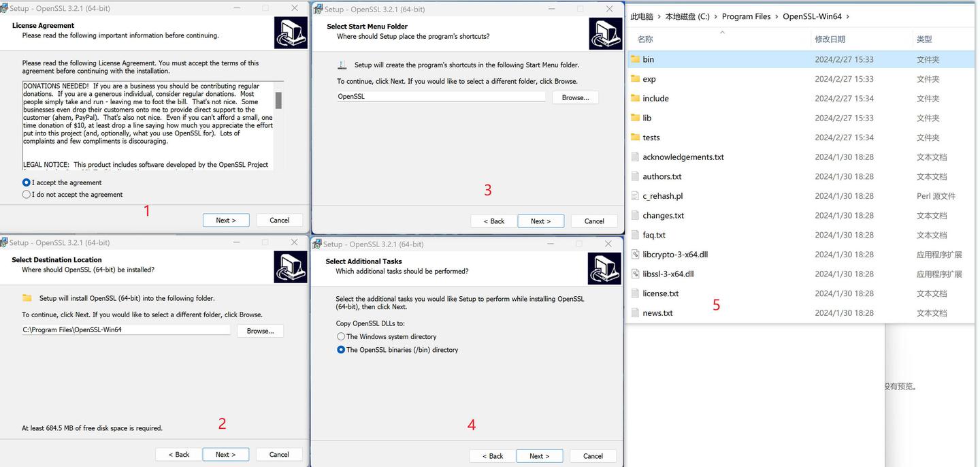This screenshot has width=980, height=467.
Task: Click the 'Perl 源文件' type cell
Action: click(936, 195)
